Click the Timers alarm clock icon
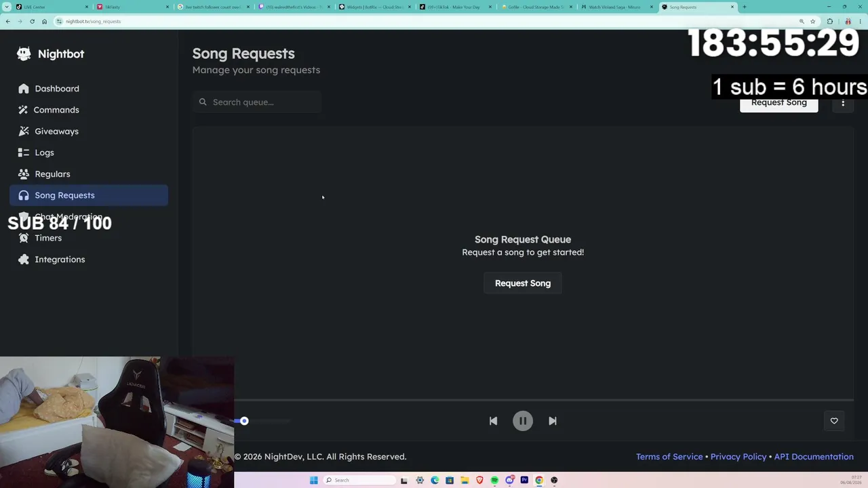The image size is (868, 488). [x=24, y=238]
